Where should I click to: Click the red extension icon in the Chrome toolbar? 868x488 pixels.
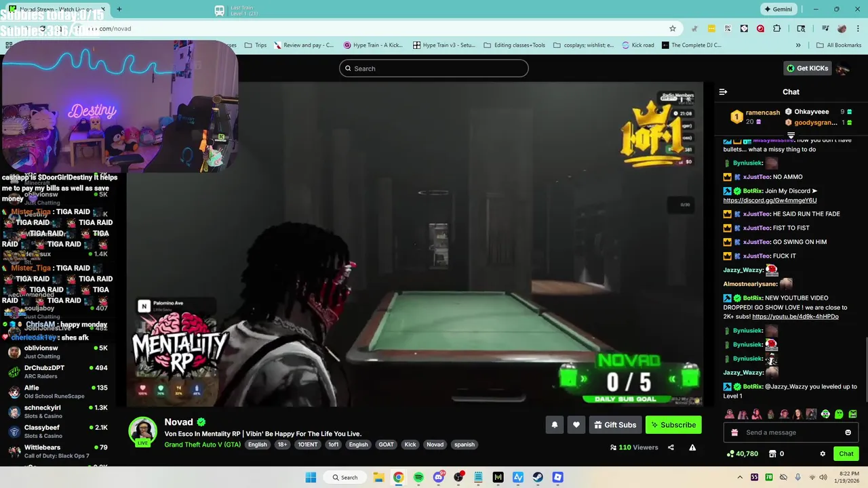(x=760, y=28)
